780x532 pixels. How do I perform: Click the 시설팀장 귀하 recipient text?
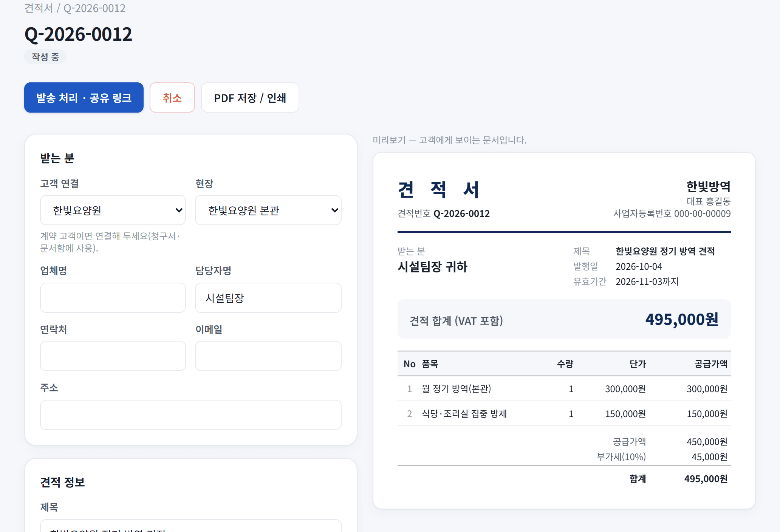432,267
